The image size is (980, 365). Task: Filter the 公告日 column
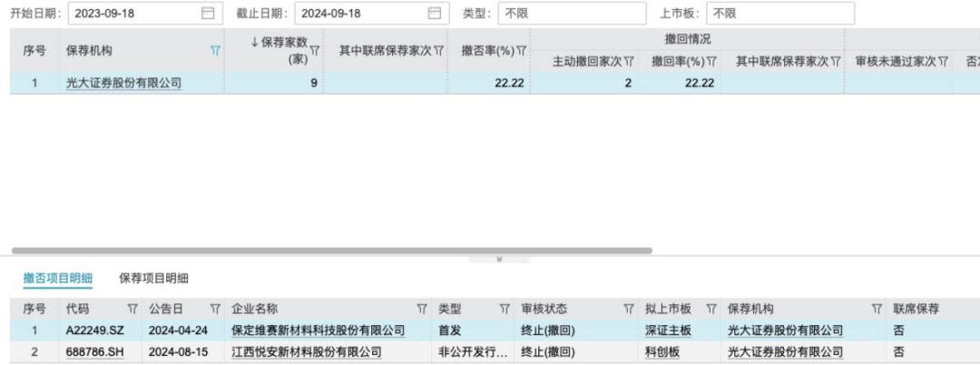point(215,309)
